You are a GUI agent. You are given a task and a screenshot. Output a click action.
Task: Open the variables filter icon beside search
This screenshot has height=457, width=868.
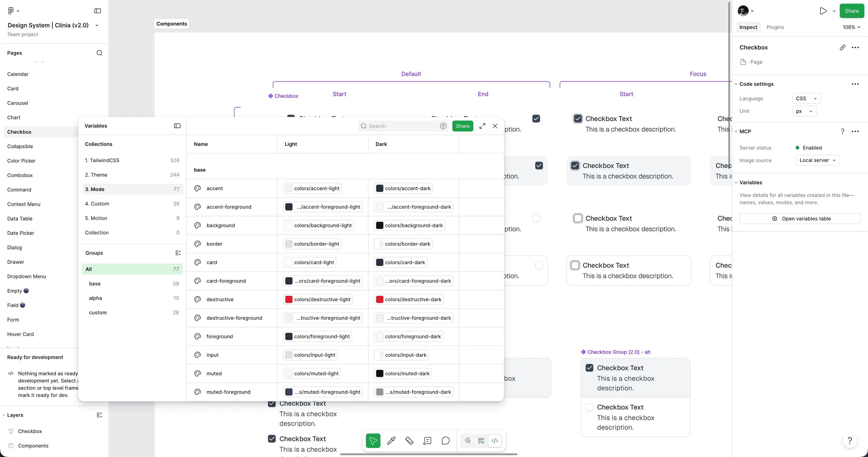[443, 126]
